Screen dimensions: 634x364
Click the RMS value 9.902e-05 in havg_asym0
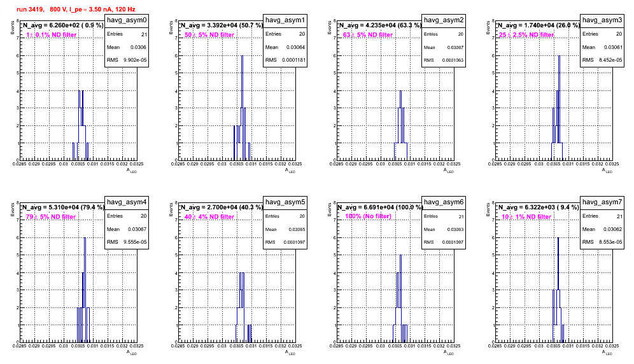click(136, 60)
